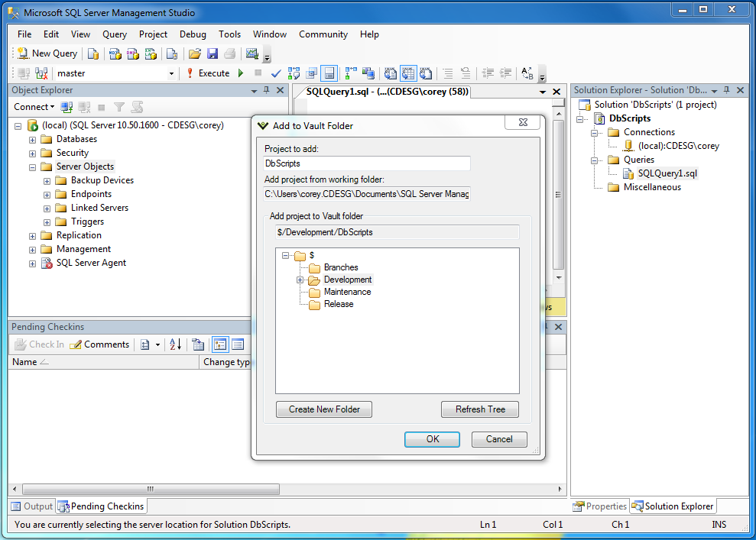Click the Open File folder icon
756x540 pixels.
click(x=195, y=53)
